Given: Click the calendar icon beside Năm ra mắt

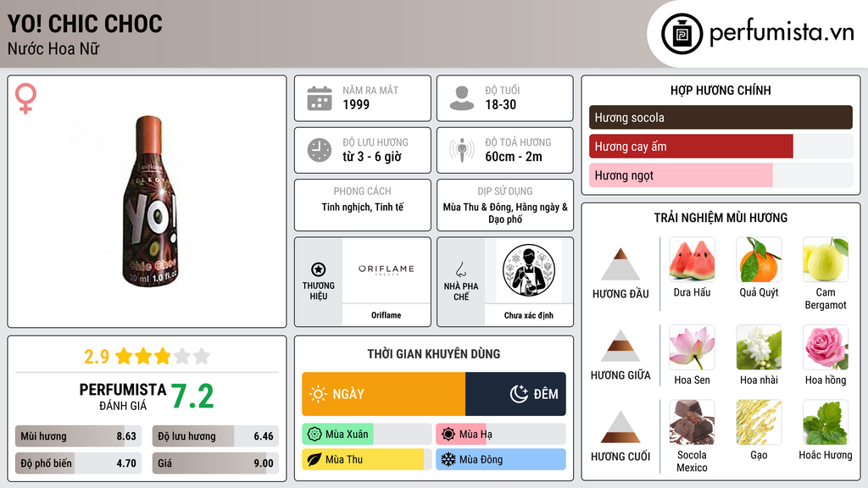Looking at the screenshot, I should tap(320, 98).
